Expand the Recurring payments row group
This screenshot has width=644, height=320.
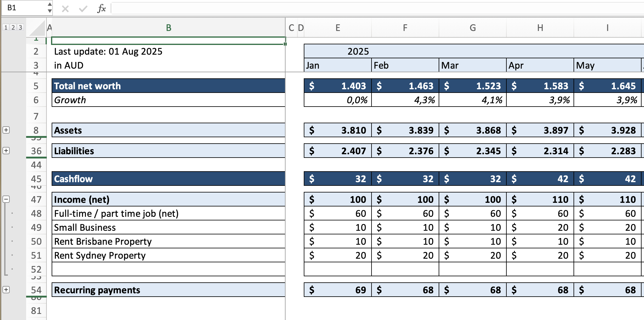pos(6,290)
